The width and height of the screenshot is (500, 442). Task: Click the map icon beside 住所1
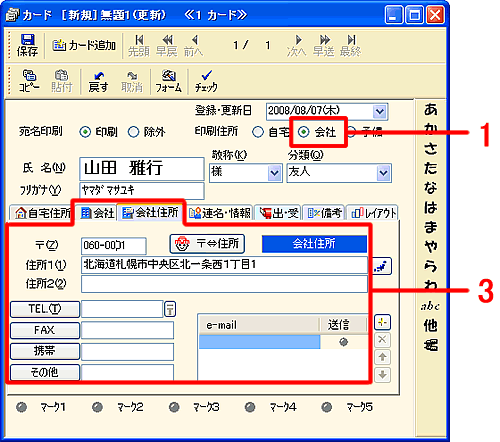coord(382,266)
